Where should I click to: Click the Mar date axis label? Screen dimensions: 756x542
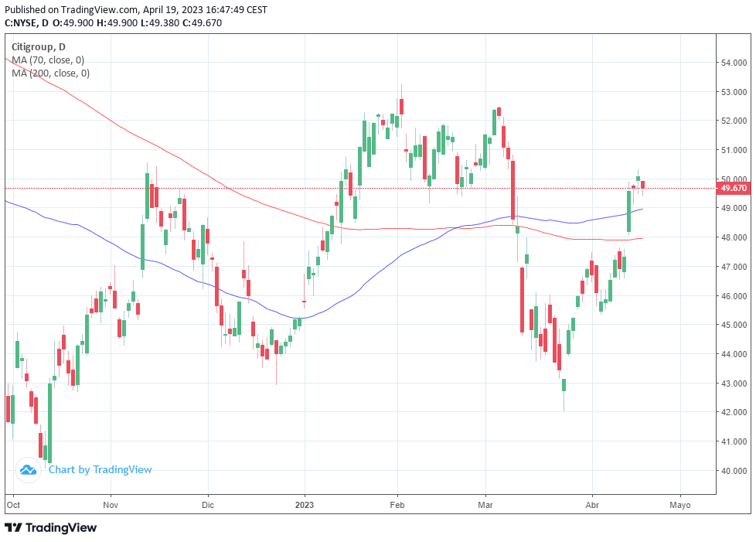485,505
